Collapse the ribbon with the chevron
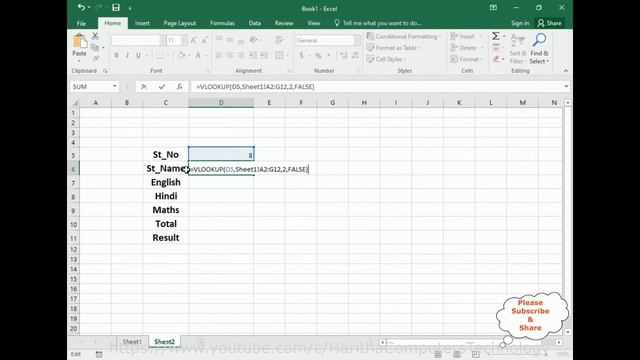 565,71
